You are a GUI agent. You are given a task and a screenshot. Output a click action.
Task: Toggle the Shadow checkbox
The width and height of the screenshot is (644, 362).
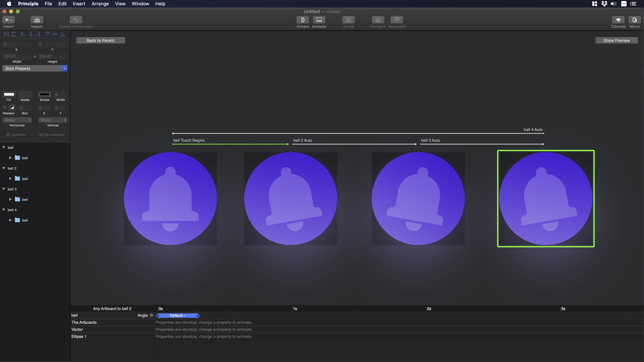click(x=5, y=107)
